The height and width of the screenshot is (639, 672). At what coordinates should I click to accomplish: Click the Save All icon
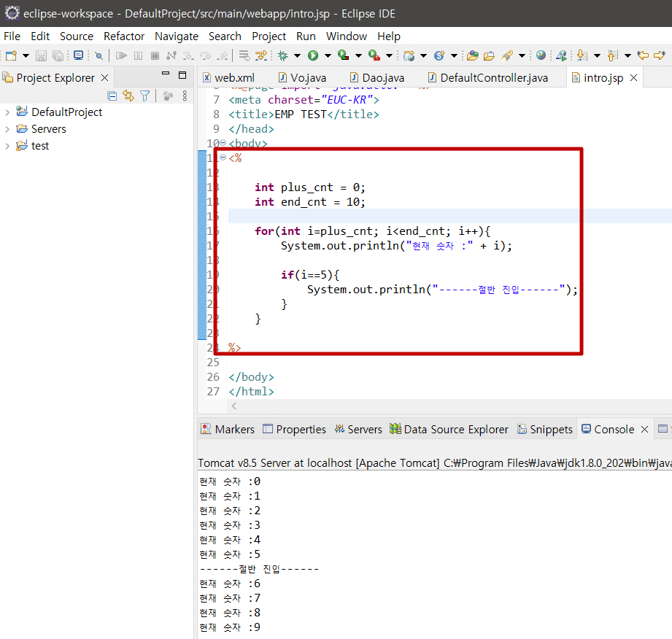pos(58,55)
